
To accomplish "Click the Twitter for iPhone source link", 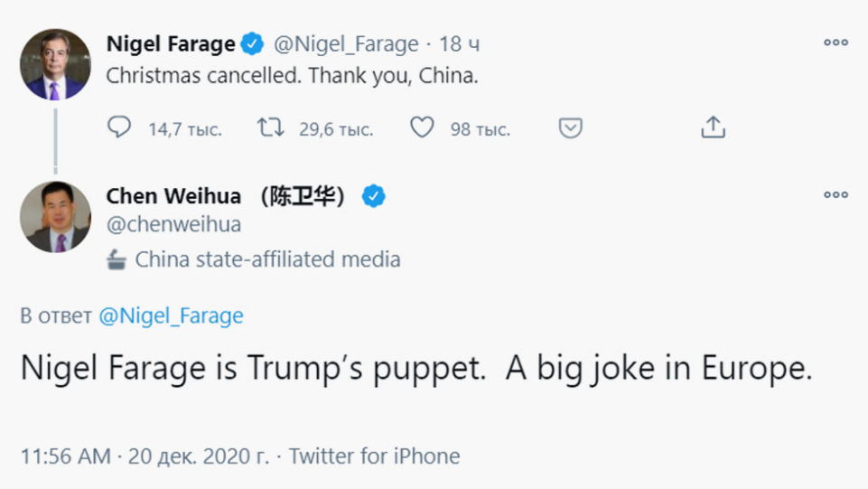I will [x=374, y=456].
